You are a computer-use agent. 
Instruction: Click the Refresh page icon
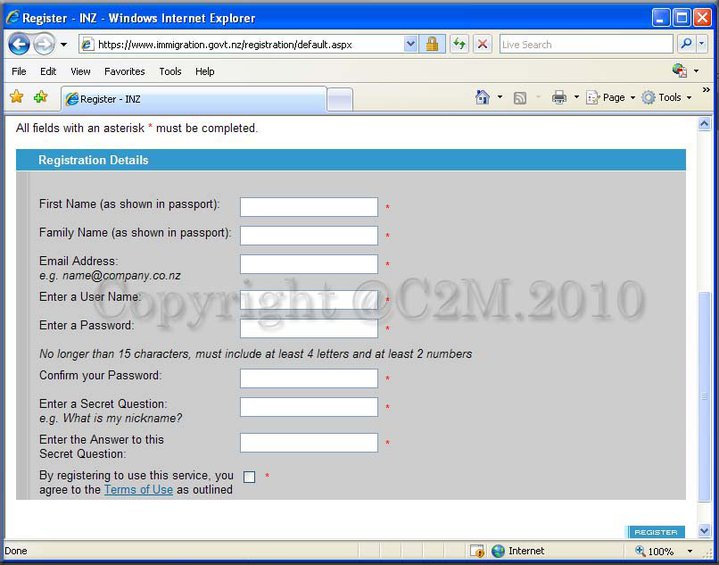(459, 44)
